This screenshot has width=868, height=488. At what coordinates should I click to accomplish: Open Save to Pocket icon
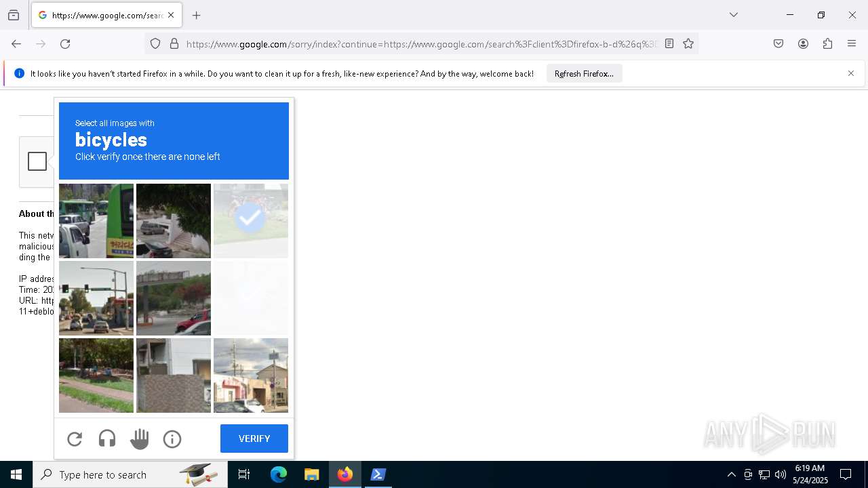pyautogui.click(x=778, y=44)
